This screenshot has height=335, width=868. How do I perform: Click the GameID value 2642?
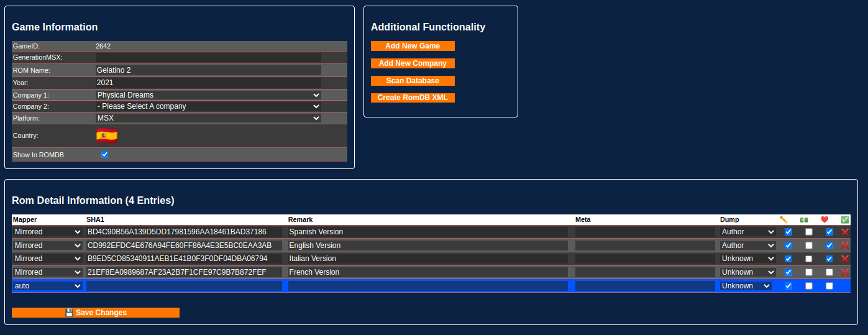pos(103,46)
